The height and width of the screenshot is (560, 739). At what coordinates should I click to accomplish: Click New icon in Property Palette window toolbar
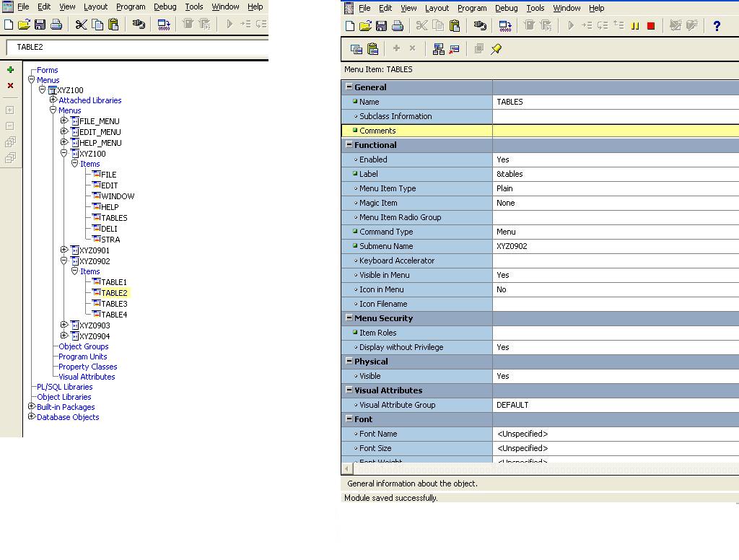click(x=350, y=25)
